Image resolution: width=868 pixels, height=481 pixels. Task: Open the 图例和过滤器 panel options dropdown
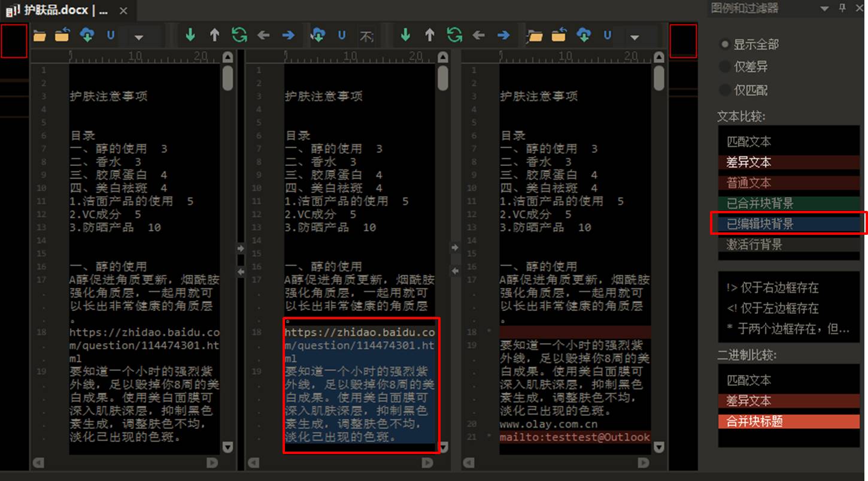825,8
